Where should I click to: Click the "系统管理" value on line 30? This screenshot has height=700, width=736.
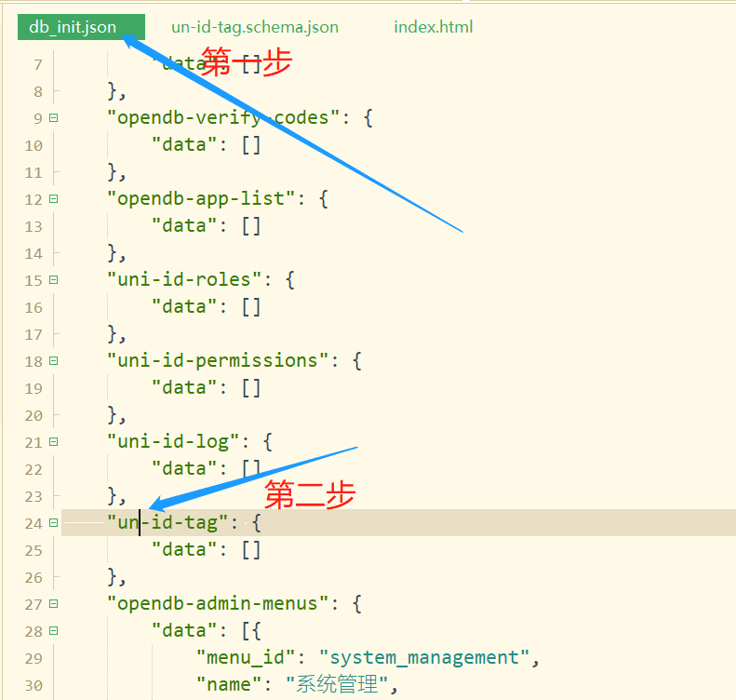coord(337,684)
